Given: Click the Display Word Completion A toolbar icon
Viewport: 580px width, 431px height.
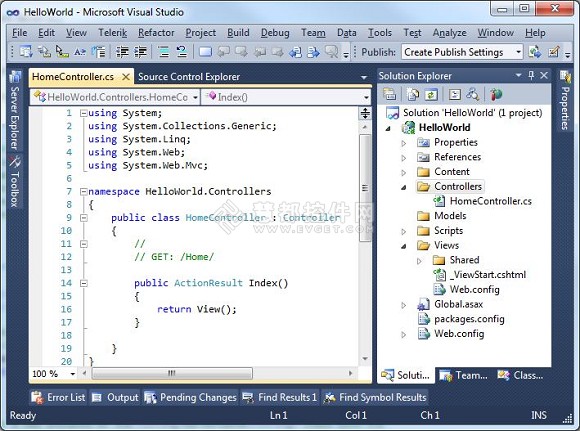Looking at the screenshot, I should tap(80, 52).
